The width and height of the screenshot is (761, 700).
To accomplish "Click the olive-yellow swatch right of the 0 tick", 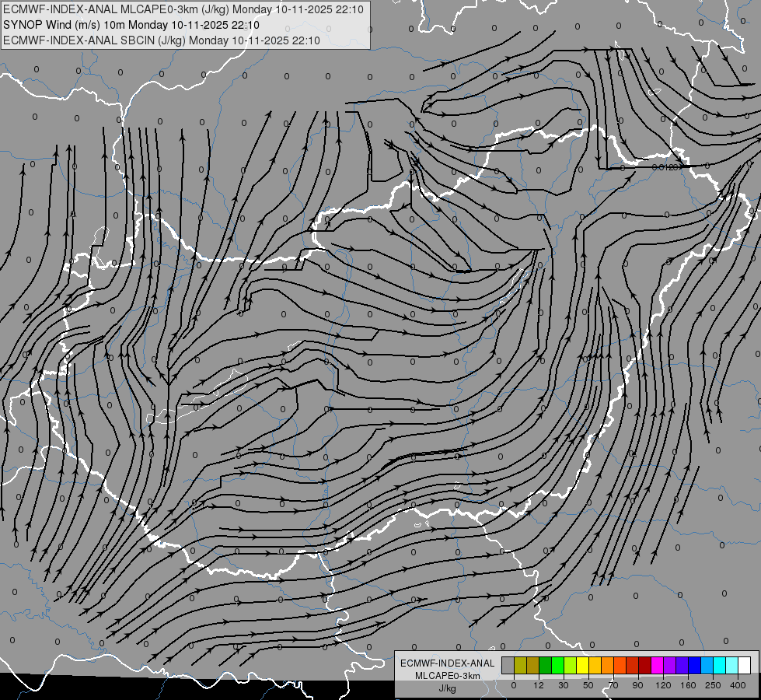I will point(520,665).
